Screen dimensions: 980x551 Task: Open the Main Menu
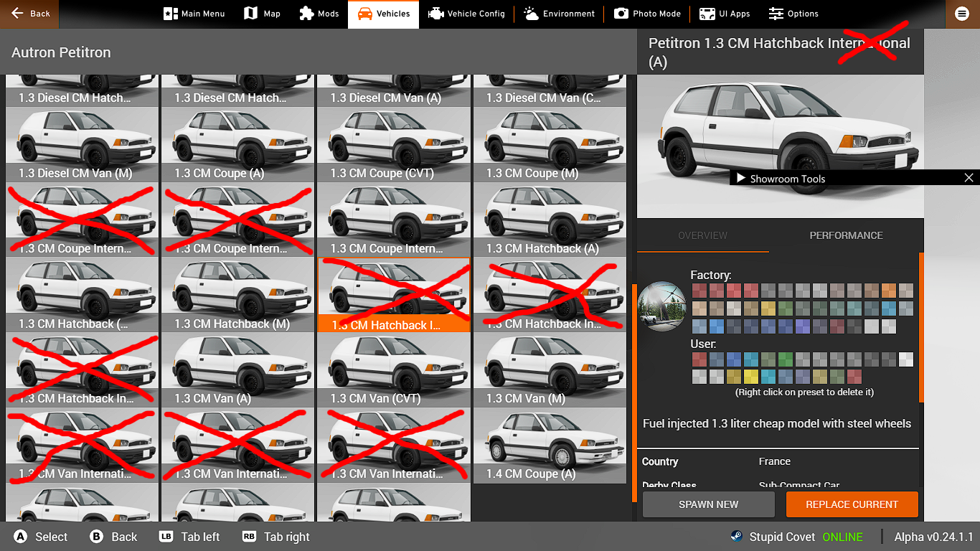(x=194, y=14)
